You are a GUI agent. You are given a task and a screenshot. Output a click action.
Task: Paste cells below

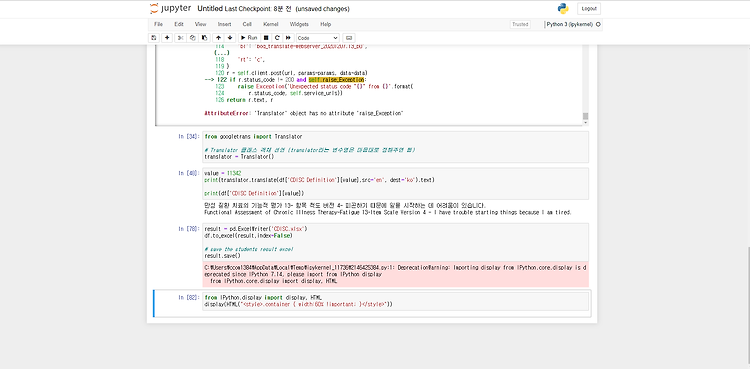tap(204, 37)
